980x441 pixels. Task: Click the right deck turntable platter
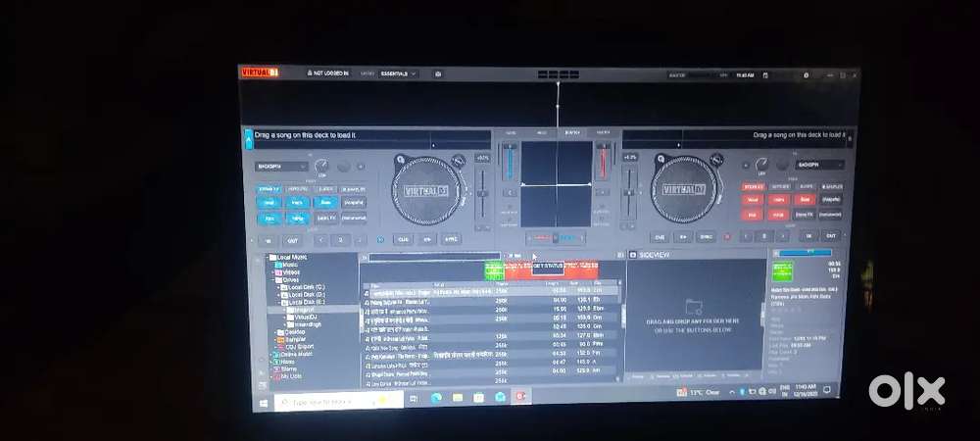coord(685,189)
